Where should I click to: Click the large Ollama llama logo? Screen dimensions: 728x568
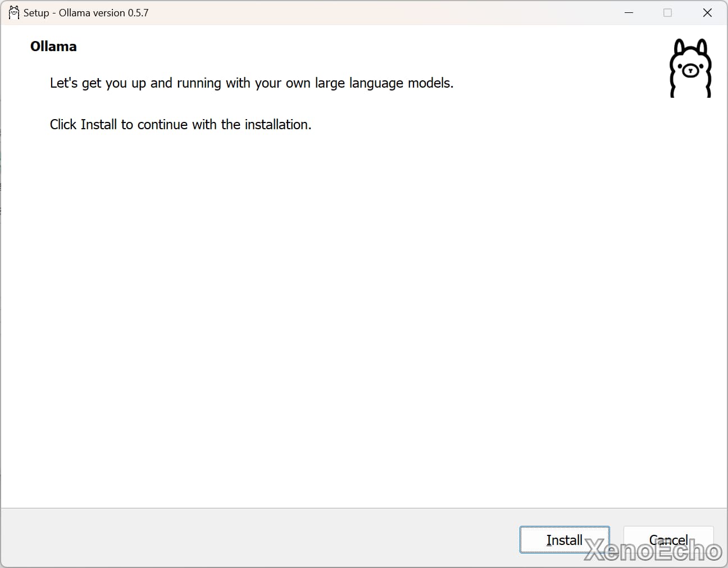click(690, 68)
